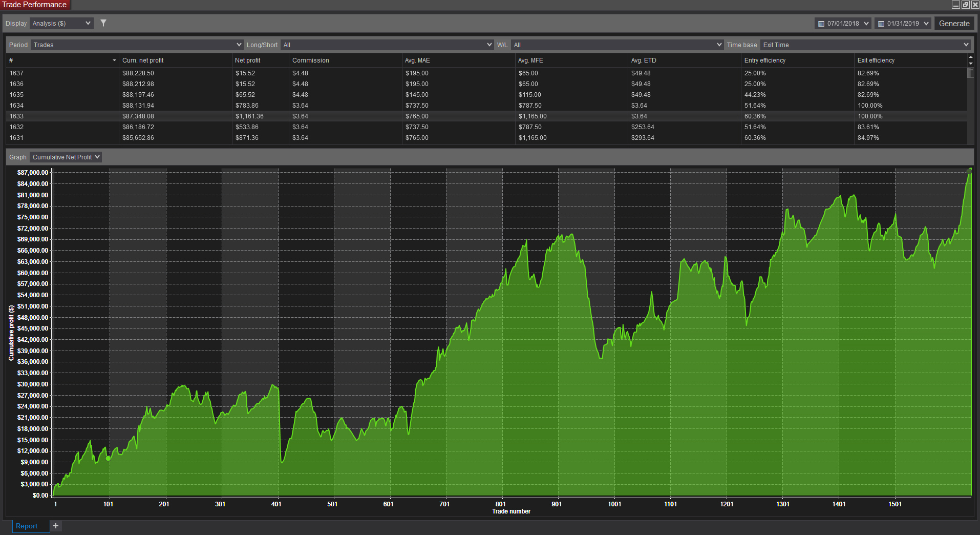Sort by Exit efficiency column header
This screenshot has width=980, height=535.
click(x=911, y=60)
